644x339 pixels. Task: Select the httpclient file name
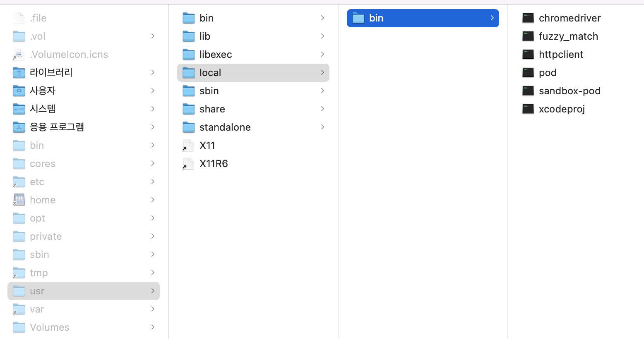coord(561,55)
